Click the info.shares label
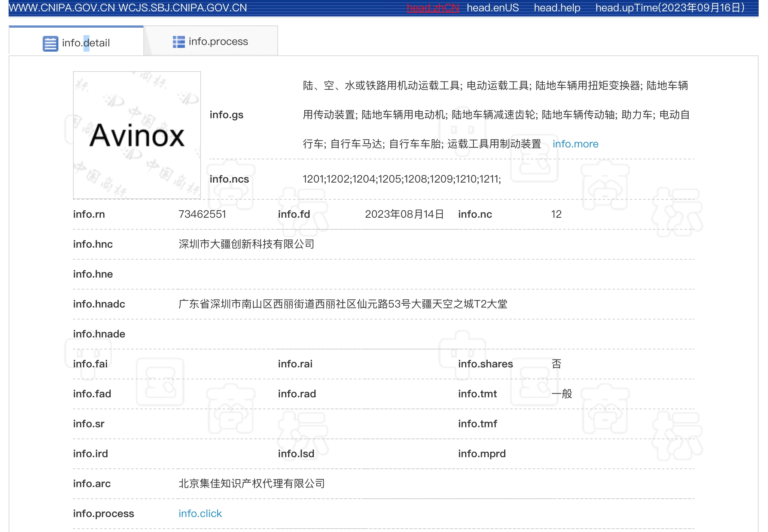The image size is (768, 532). click(485, 364)
